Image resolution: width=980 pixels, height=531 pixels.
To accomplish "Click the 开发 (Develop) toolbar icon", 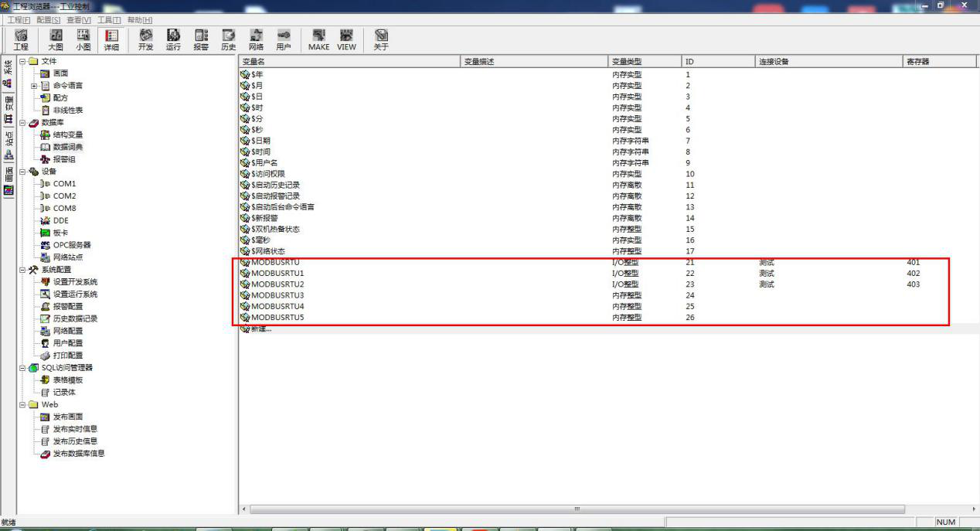I will pos(145,39).
